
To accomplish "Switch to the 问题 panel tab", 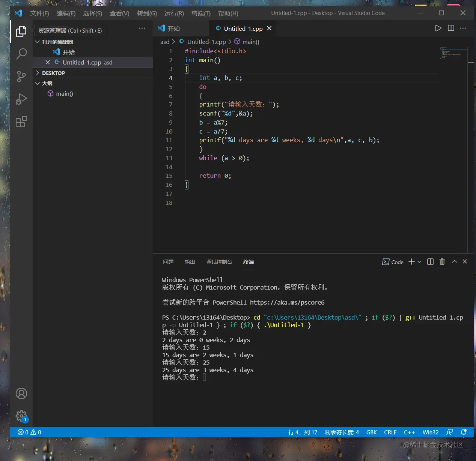I will point(168,262).
